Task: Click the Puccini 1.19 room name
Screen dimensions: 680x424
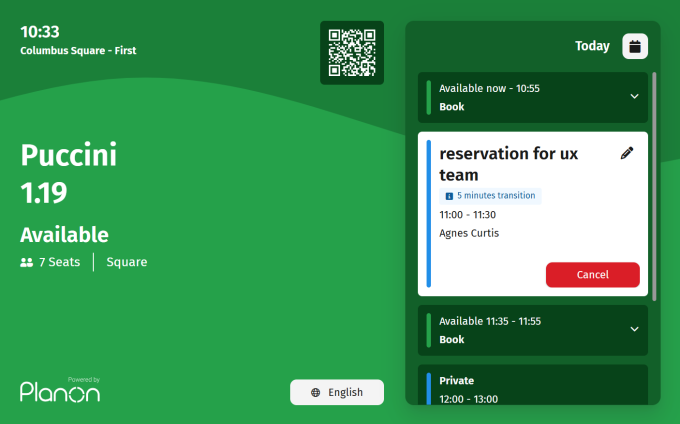Action: click(69, 174)
